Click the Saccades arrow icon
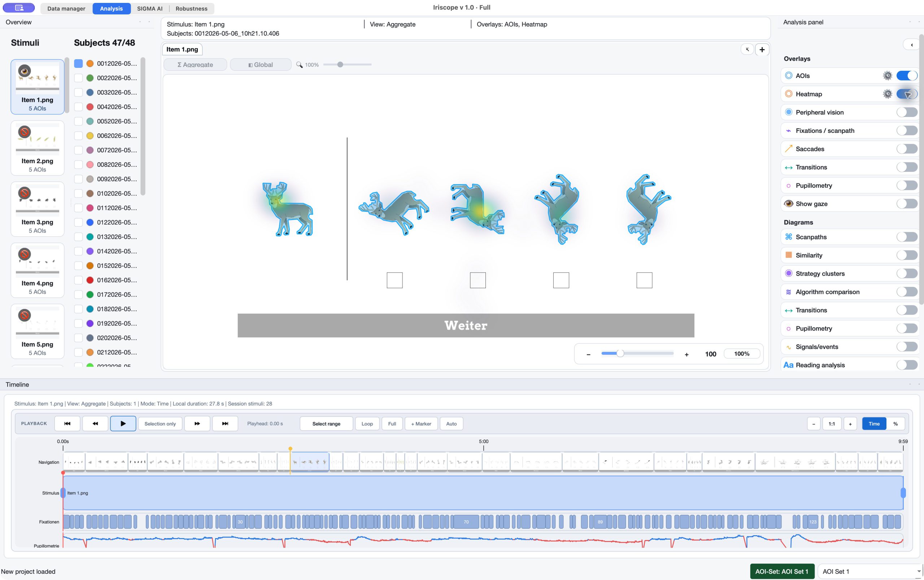Image resolution: width=924 pixels, height=580 pixels. tap(789, 149)
